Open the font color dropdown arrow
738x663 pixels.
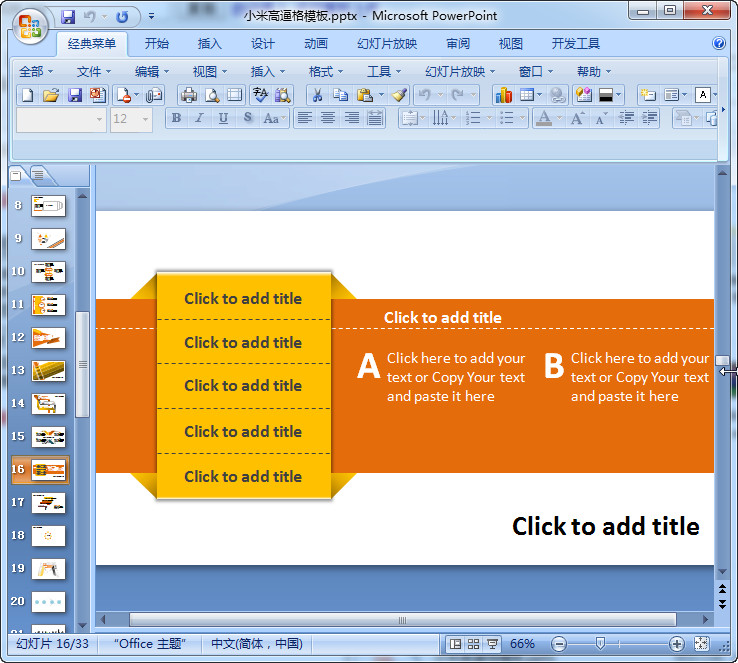click(559, 119)
